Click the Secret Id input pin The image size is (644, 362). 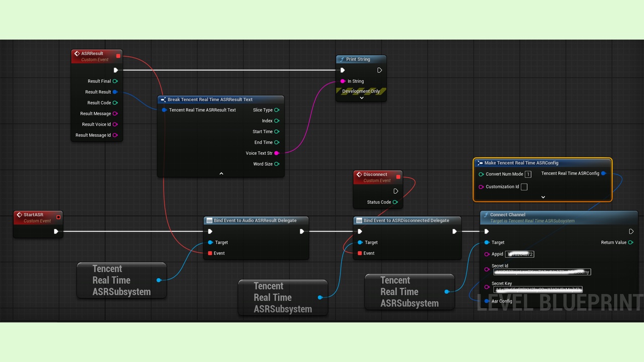tap(487, 269)
